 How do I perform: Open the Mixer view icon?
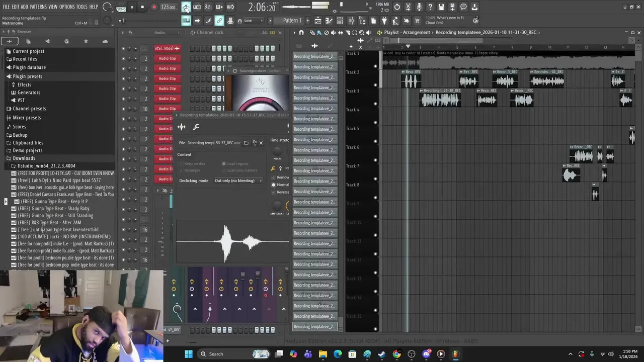click(351, 21)
